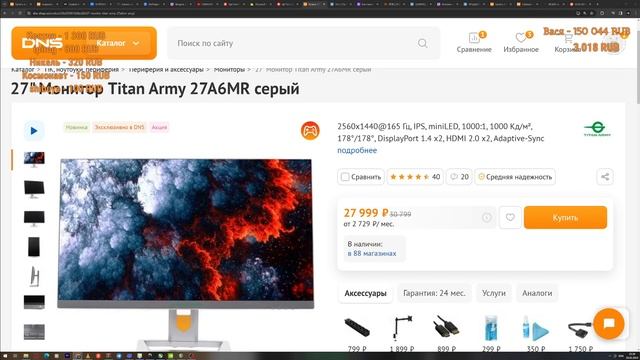This screenshot has height=360, width=640.
Task: Play the product video thumbnail
Action: point(34,131)
